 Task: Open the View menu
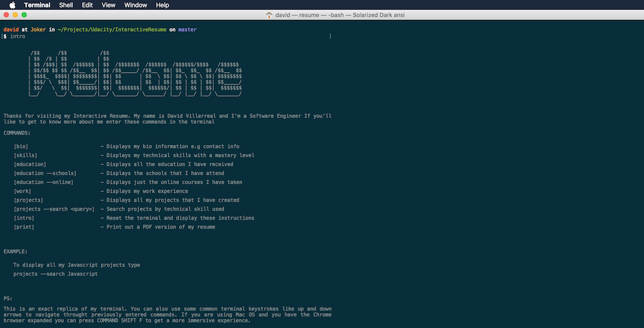pyautogui.click(x=108, y=5)
